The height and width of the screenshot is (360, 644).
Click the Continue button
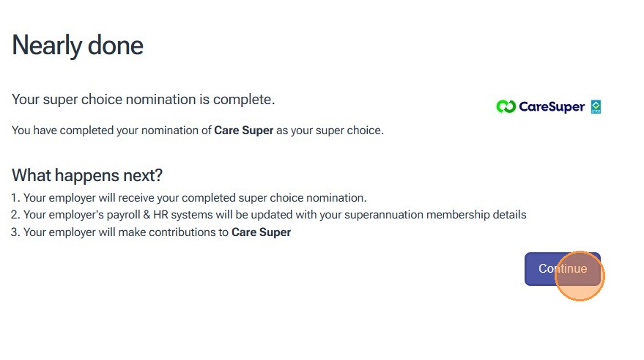(562, 269)
